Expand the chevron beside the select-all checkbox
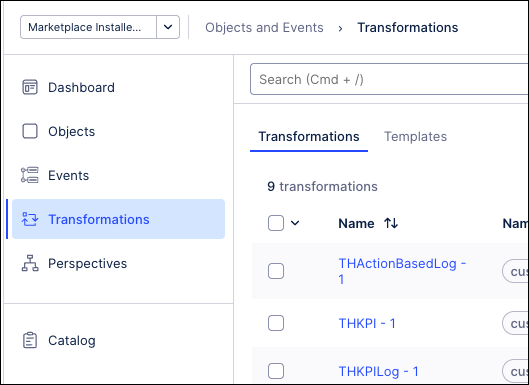Screen dimensions: 529x385 [295, 223]
